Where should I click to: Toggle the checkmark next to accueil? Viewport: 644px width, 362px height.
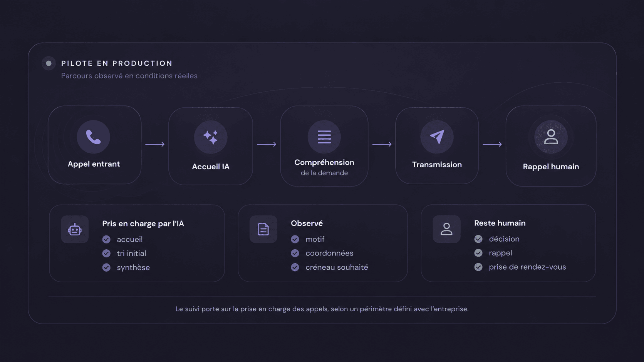tap(106, 239)
